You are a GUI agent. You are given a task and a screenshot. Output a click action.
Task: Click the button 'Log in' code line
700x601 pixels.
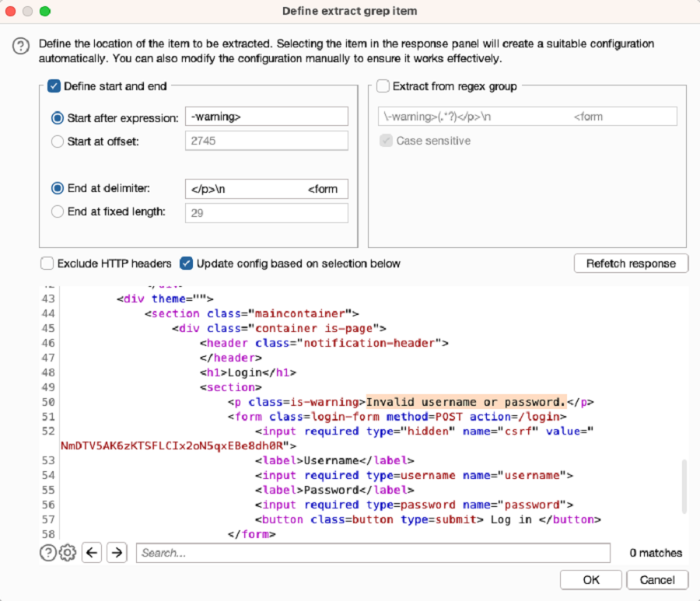pos(428,519)
